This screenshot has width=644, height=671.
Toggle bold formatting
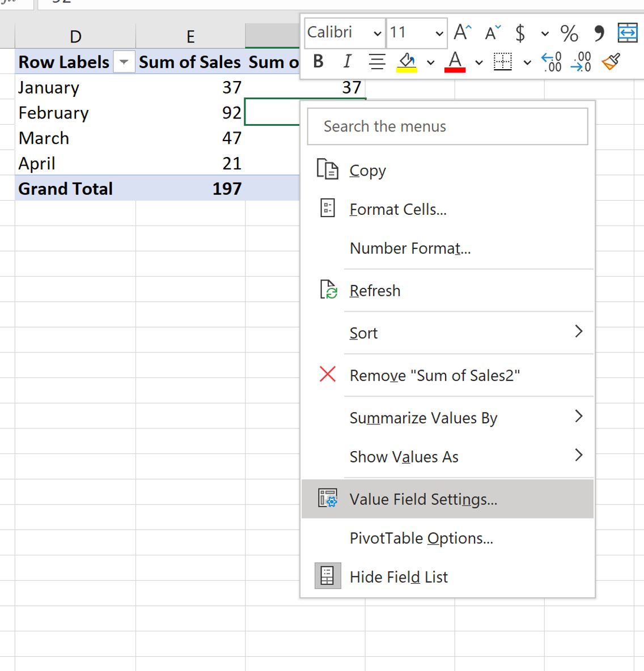(317, 62)
